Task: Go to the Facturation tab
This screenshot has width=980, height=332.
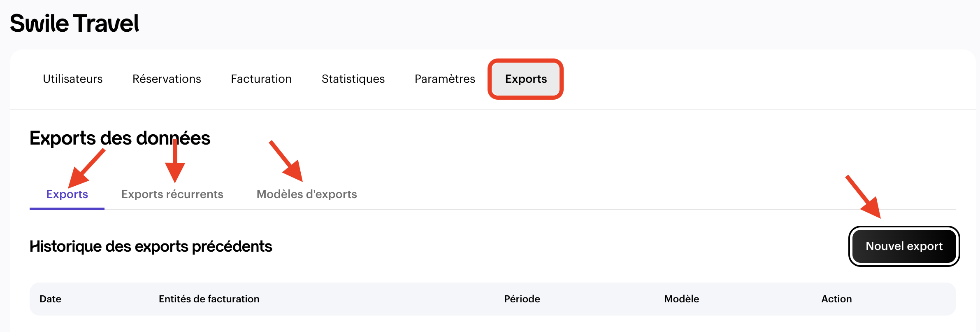Action: coord(261,79)
